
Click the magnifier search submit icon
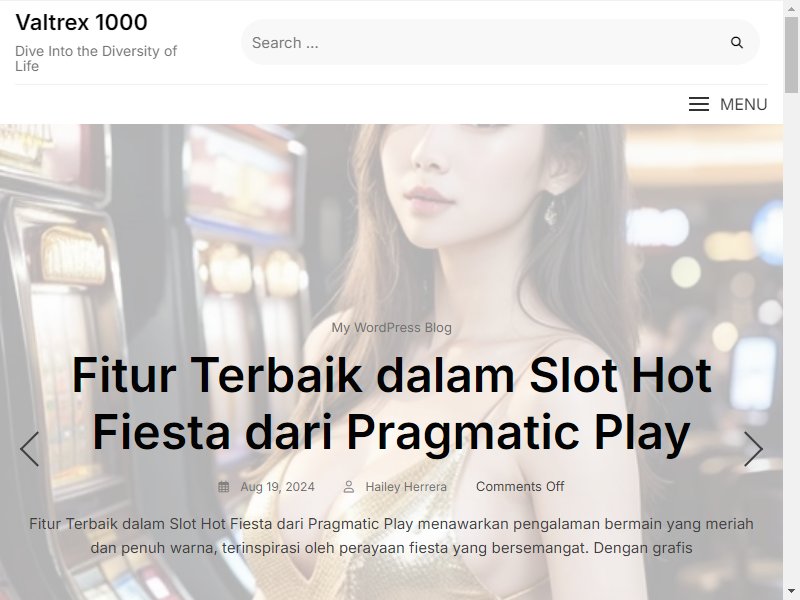[x=736, y=42]
